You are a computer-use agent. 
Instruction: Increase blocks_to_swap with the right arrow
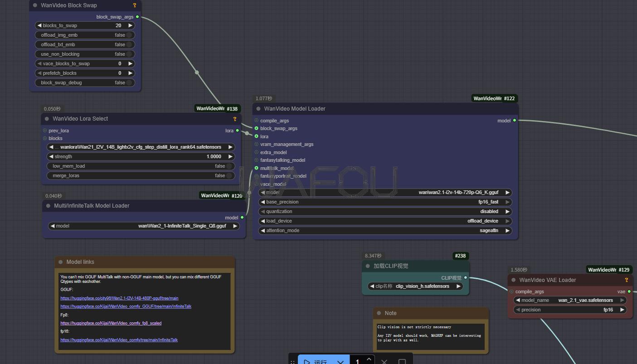coord(130,25)
